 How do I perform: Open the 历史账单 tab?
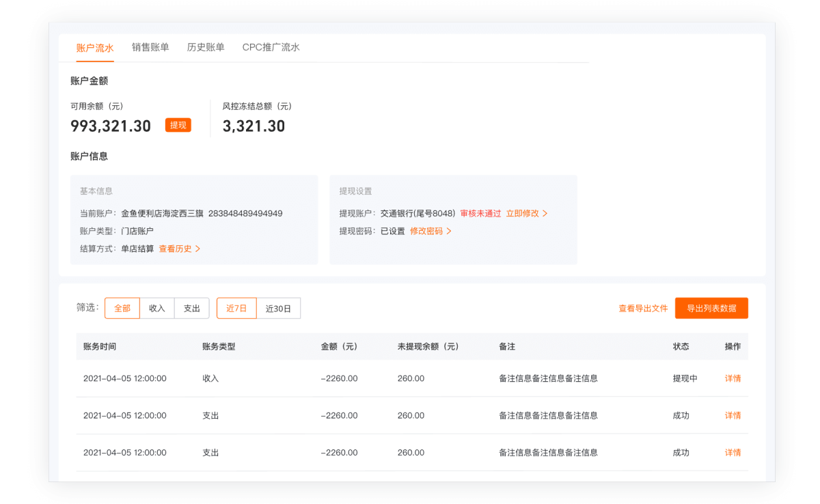click(x=206, y=48)
